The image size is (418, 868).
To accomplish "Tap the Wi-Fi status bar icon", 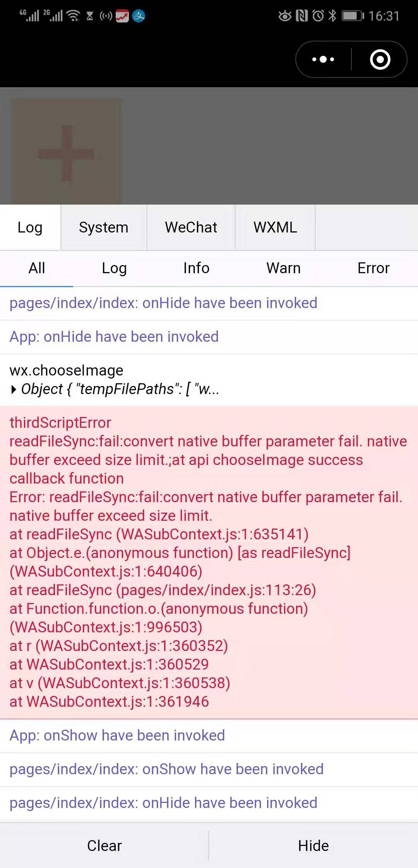I will (73, 16).
